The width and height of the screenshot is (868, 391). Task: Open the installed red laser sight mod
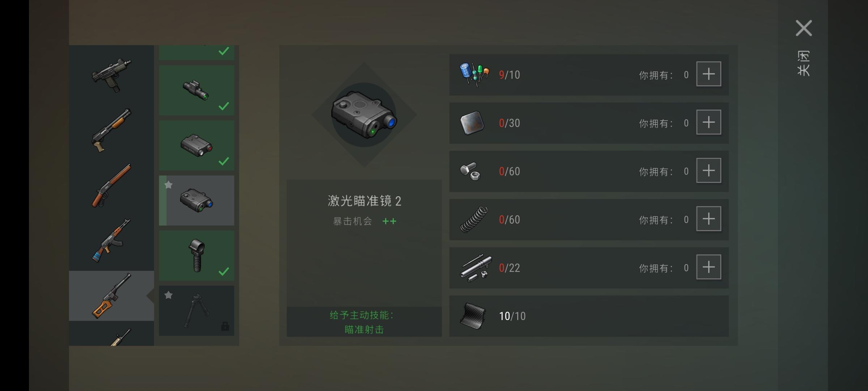197,146
